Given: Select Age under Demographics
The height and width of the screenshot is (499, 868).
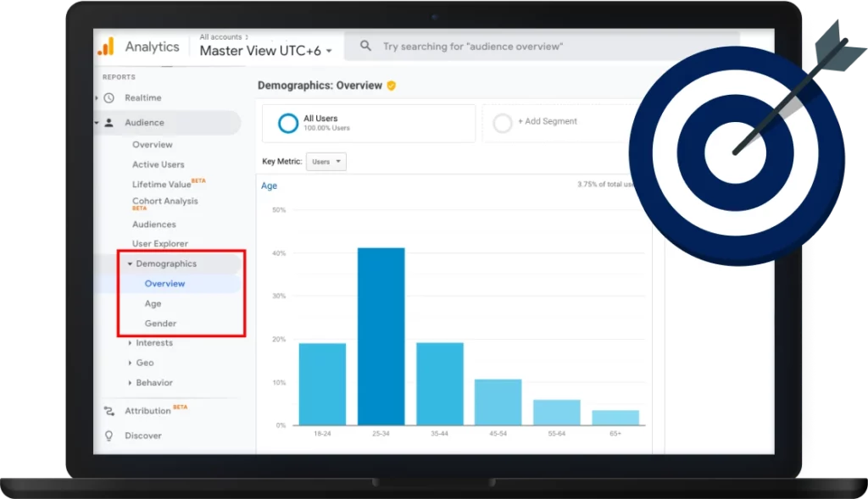Looking at the screenshot, I should point(153,303).
